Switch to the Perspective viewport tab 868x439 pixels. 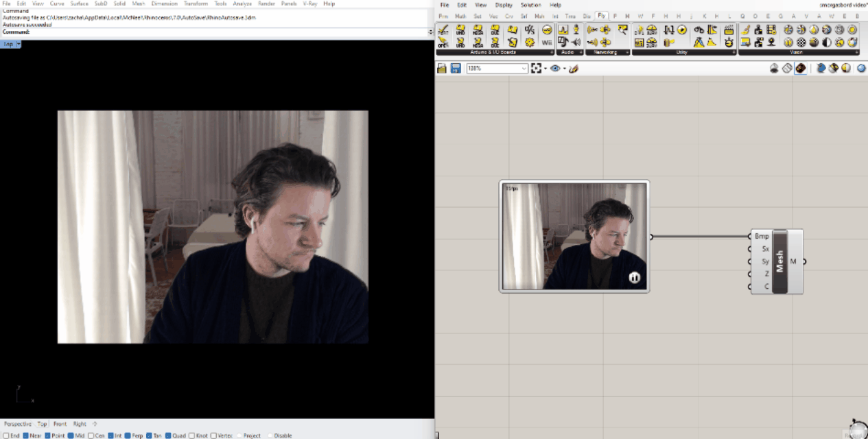(17, 424)
